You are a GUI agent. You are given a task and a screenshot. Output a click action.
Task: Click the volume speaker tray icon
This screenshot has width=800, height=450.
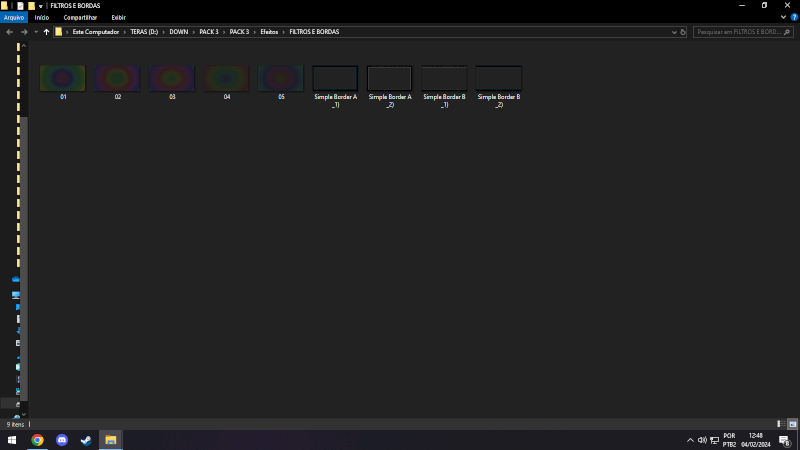(x=703, y=440)
